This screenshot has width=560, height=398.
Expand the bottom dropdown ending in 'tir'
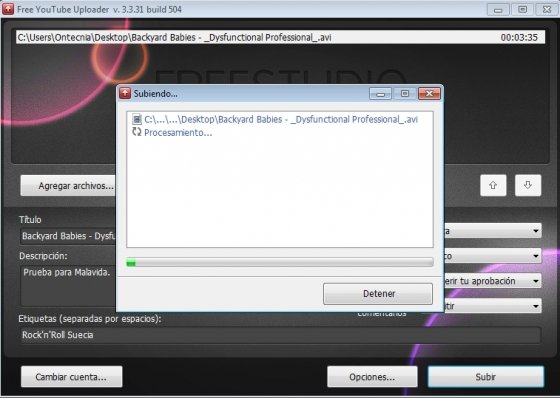(x=493, y=306)
